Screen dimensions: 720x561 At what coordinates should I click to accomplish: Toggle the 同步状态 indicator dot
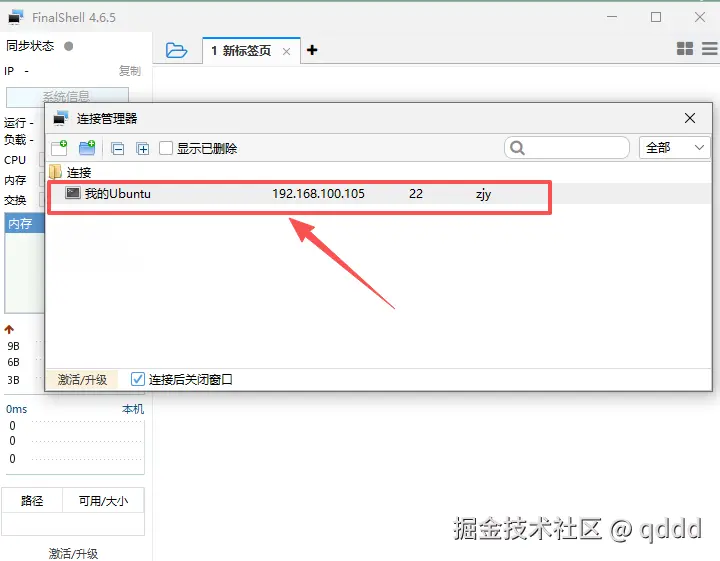click(68, 46)
